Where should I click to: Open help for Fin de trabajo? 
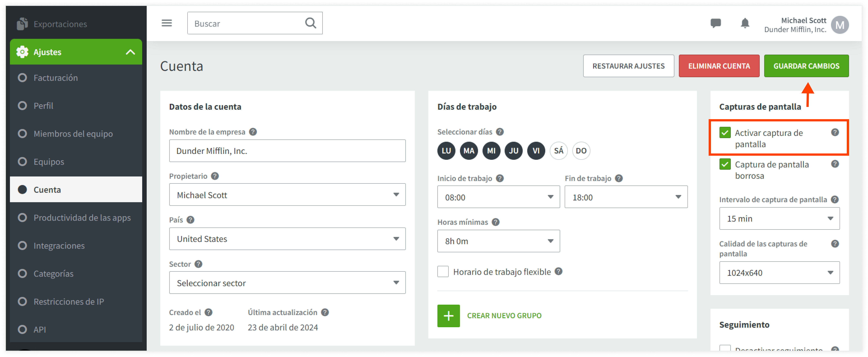(x=619, y=178)
